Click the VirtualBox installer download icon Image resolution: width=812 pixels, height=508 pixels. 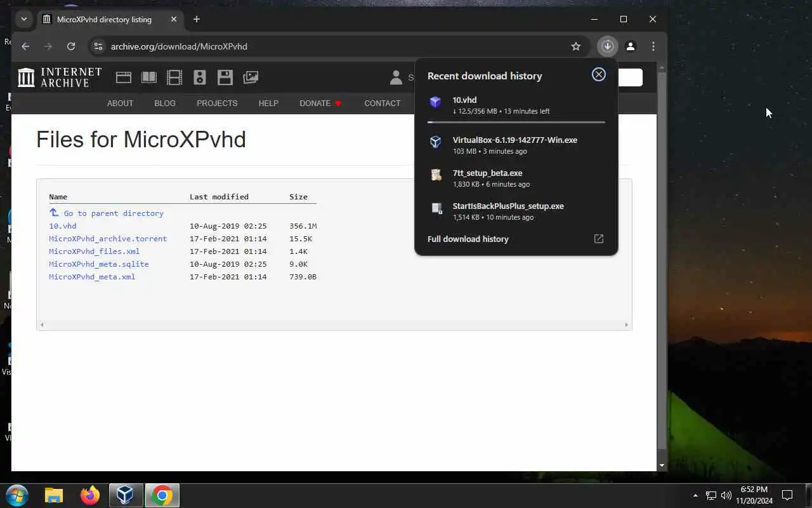(x=435, y=142)
